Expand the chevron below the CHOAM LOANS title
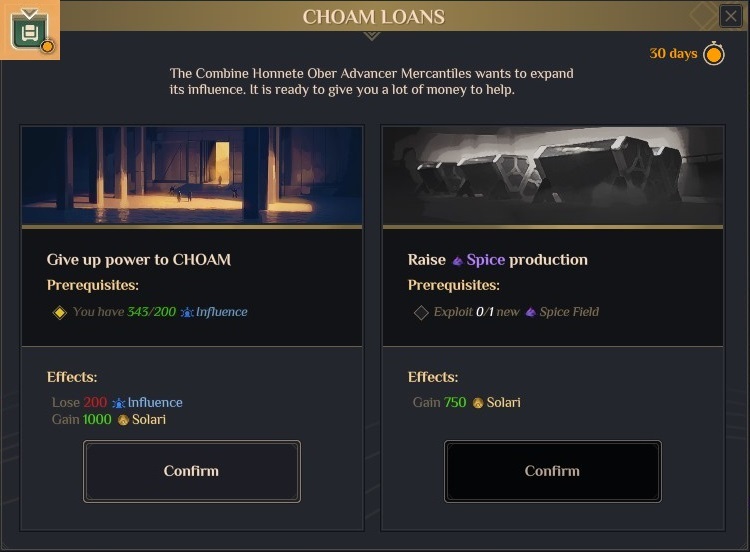Viewport: 750px width, 552px height. click(371, 35)
